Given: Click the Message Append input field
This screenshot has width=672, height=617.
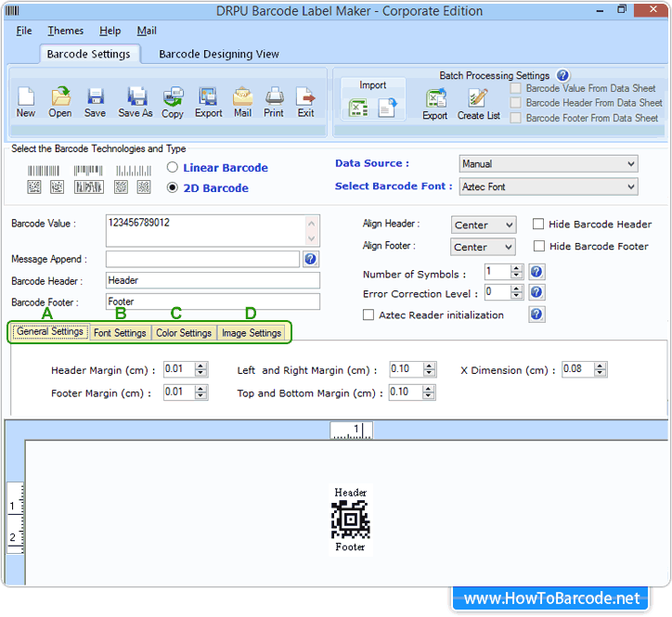Looking at the screenshot, I should coord(202,259).
